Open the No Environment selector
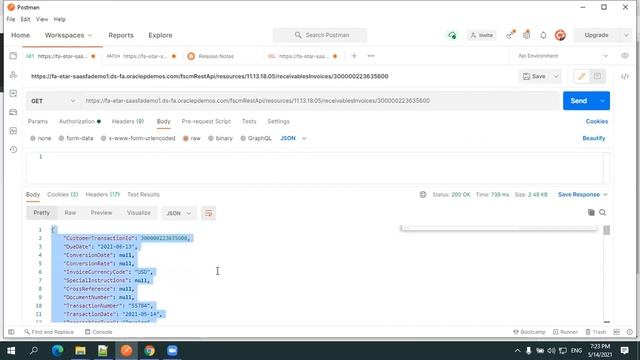This screenshot has height=360, width=640. [562, 56]
